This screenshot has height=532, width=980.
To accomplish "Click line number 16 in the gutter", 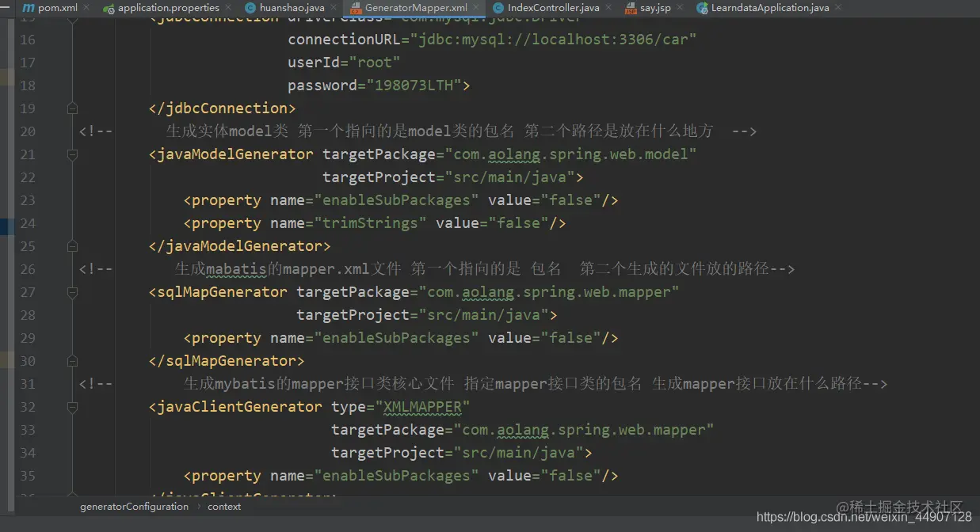I will point(28,40).
